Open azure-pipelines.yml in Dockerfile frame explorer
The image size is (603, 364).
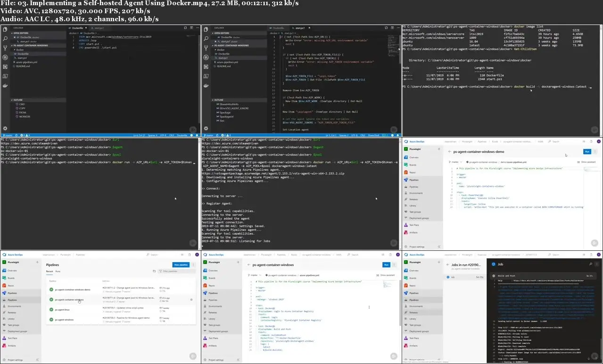pos(26,62)
